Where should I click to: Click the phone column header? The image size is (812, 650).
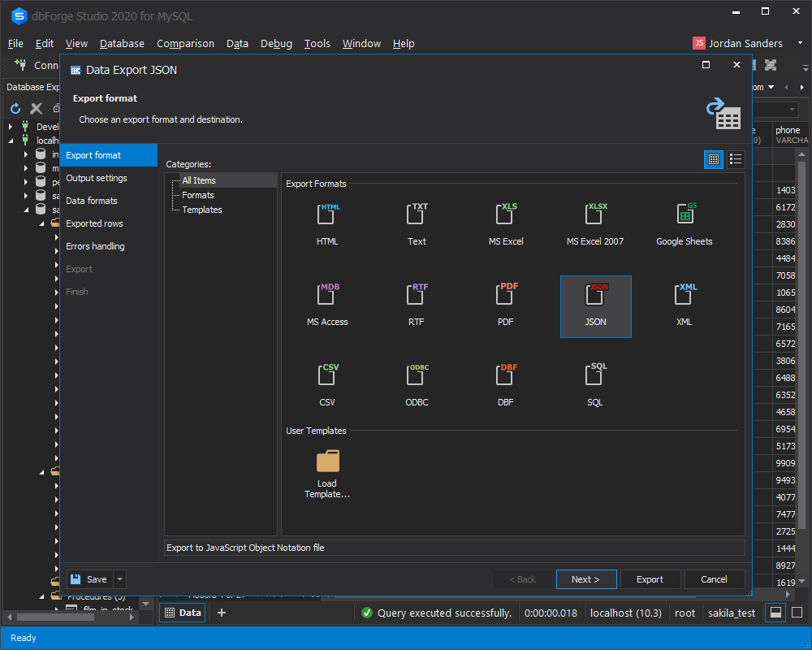coord(791,135)
